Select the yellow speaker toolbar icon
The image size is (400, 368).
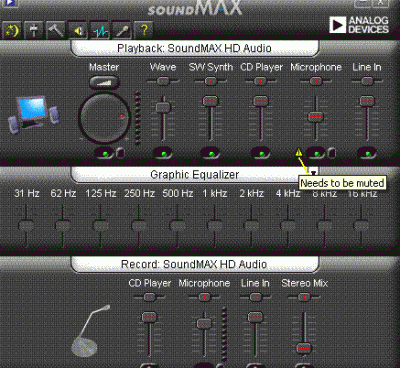(78, 31)
